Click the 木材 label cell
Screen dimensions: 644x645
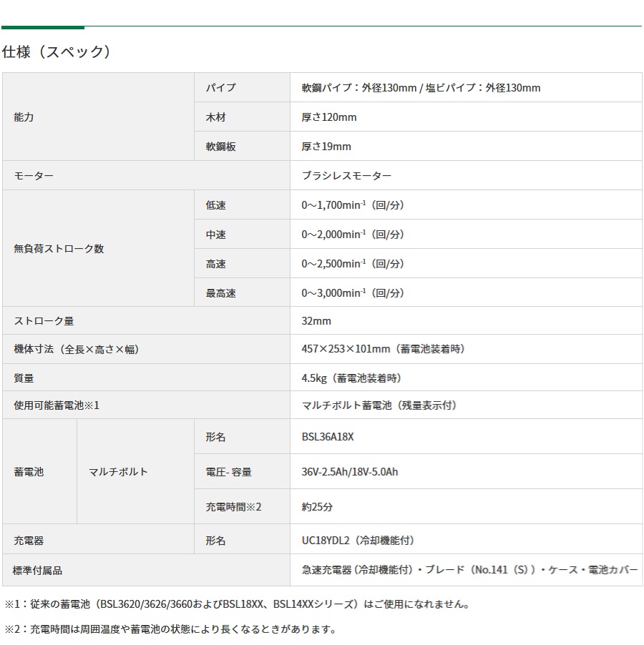(242, 117)
